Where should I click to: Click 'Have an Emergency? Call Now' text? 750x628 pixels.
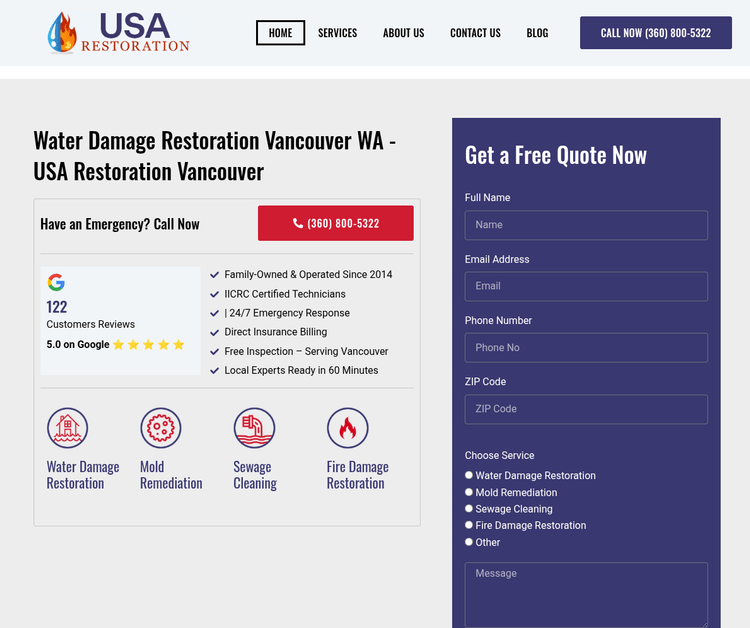coord(120,224)
